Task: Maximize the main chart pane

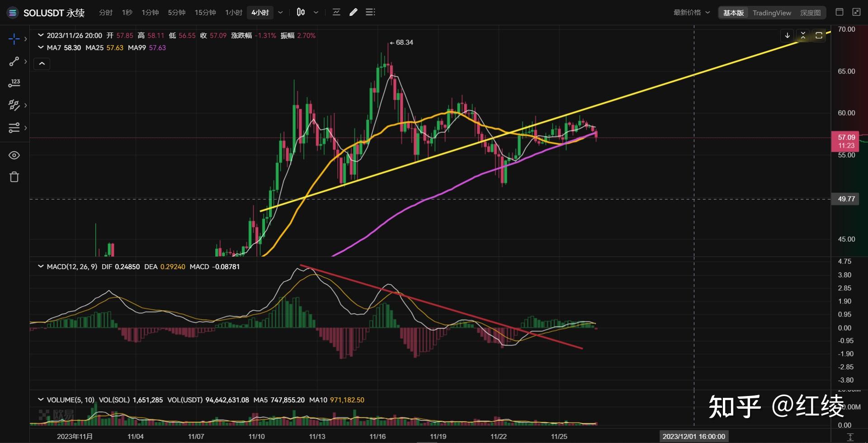Action: [x=819, y=35]
